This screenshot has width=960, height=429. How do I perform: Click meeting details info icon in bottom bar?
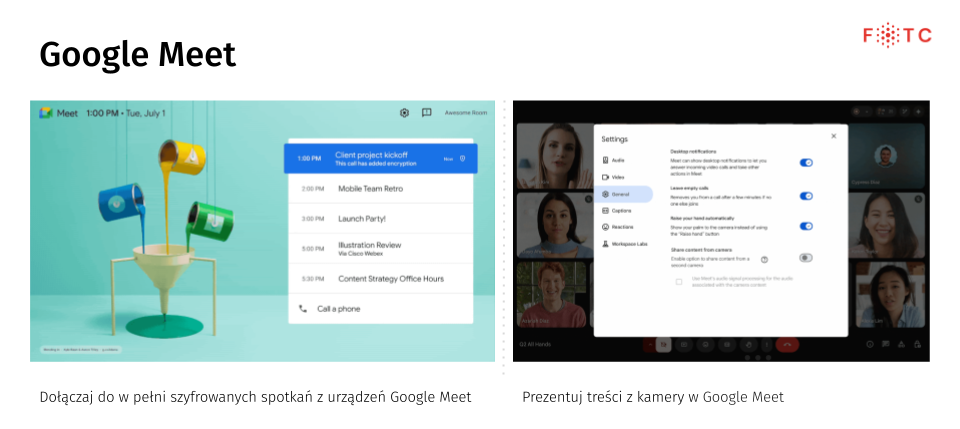[869, 345]
